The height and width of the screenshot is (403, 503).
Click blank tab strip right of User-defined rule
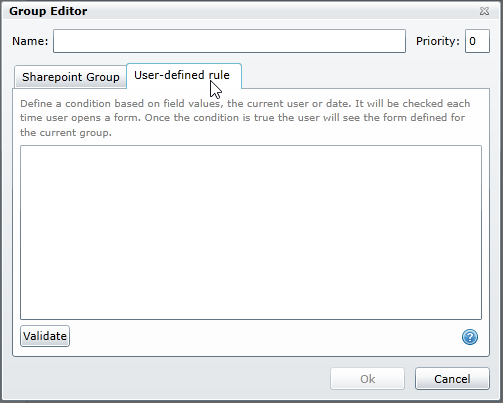pyautogui.click(x=365, y=76)
